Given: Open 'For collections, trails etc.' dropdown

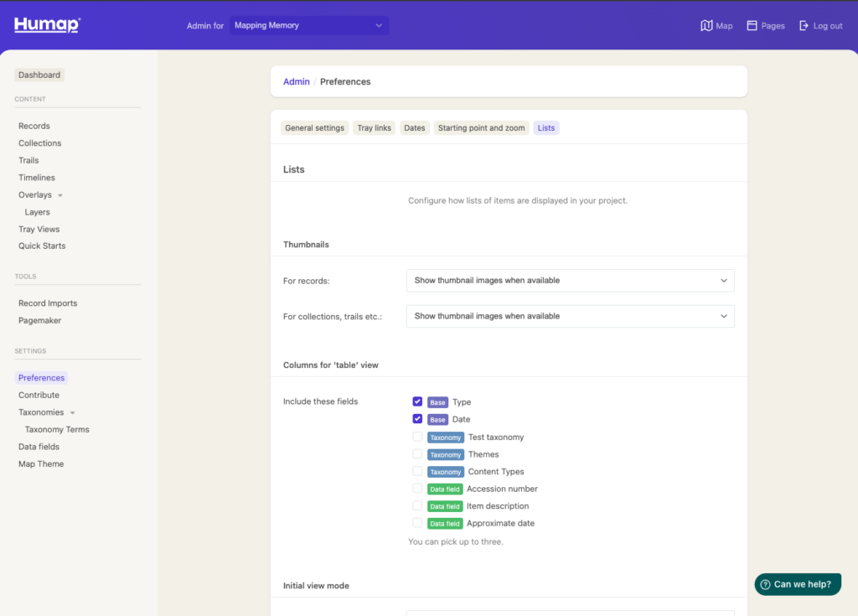Looking at the screenshot, I should (x=570, y=316).
